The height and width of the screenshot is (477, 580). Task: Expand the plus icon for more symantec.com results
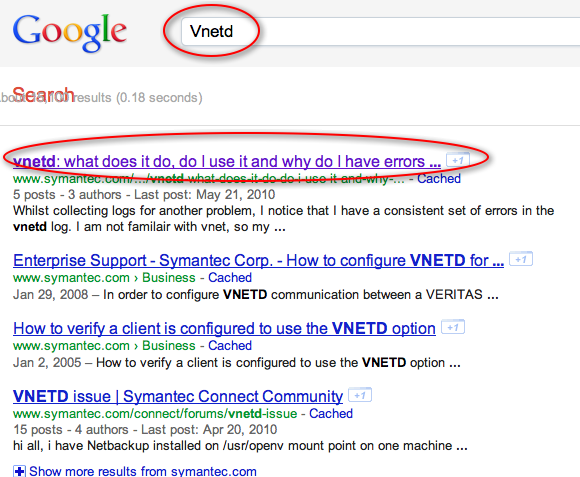(x=19, y=471)
